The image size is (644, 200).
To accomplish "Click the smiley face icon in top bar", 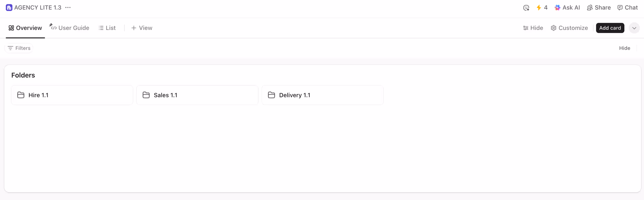I will click(526, 8).
